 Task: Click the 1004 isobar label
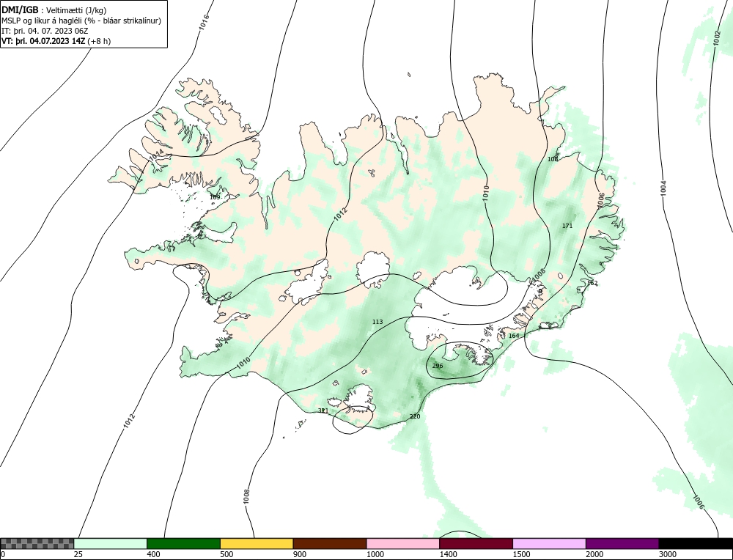[663, 188]
